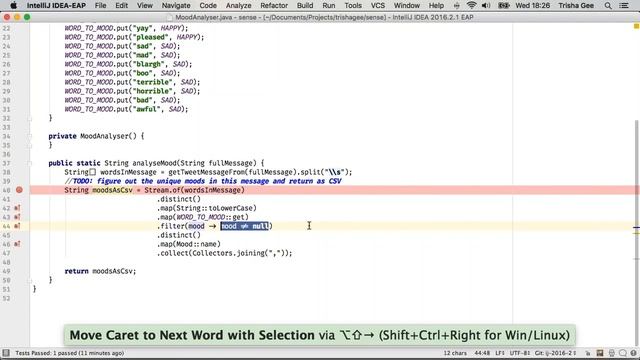Click fold end marker on line 35

[29, 145]
